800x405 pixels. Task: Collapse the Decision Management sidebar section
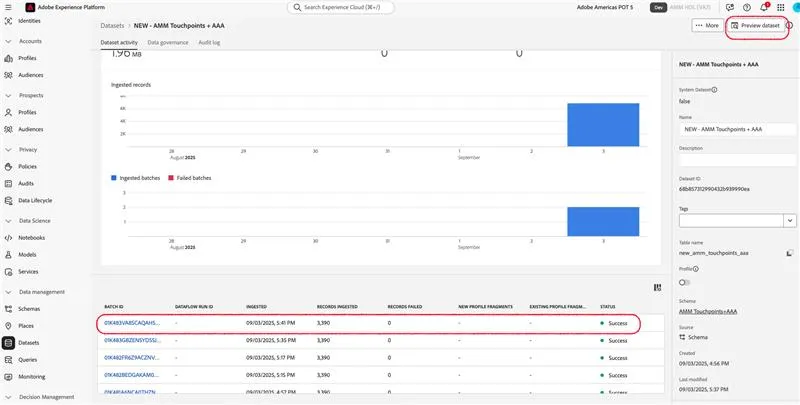pos(8,397)
